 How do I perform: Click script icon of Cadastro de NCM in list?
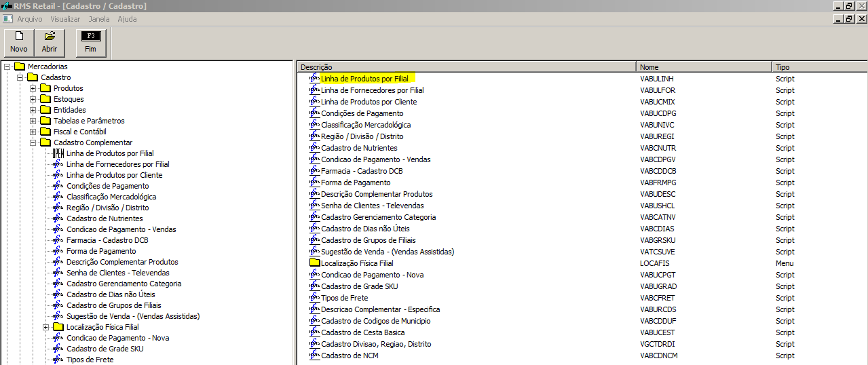tap(314, 356)
